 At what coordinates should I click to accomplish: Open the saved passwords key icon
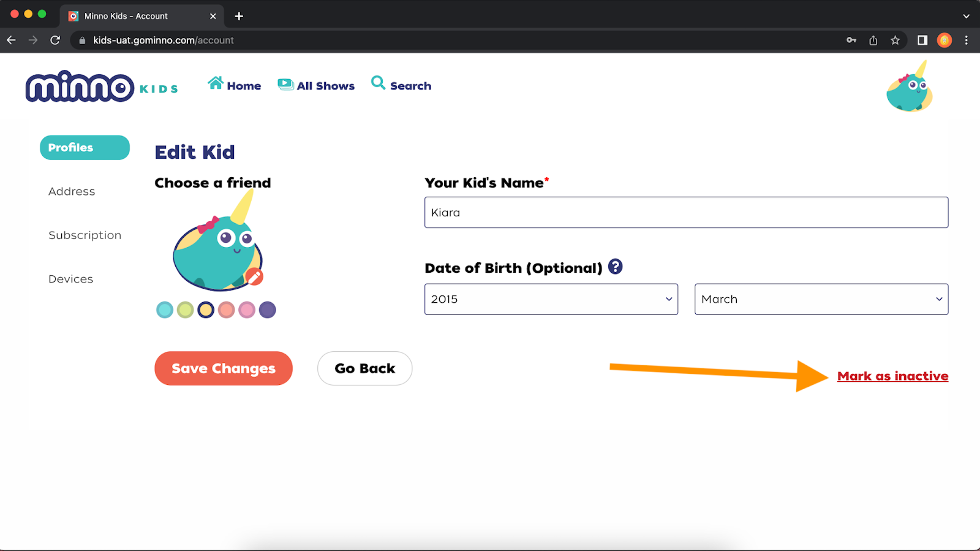point(851,40)
